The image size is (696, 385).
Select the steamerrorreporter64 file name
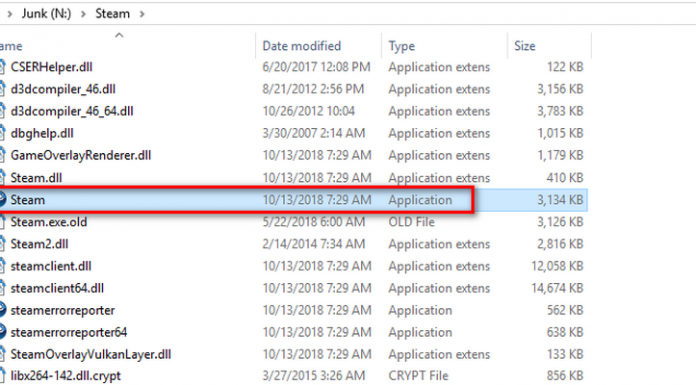69,332
